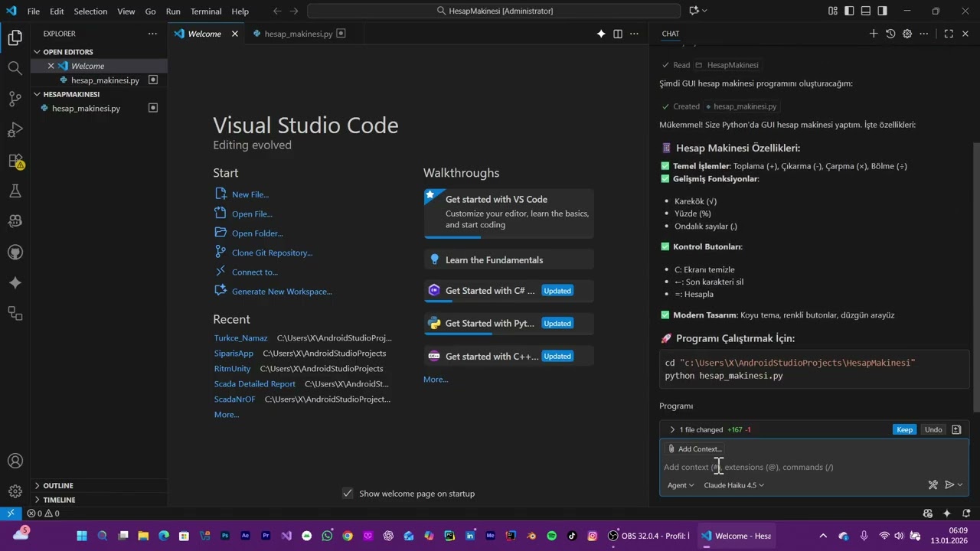Open the GitHub icon in activity bar

pos(15,252)
